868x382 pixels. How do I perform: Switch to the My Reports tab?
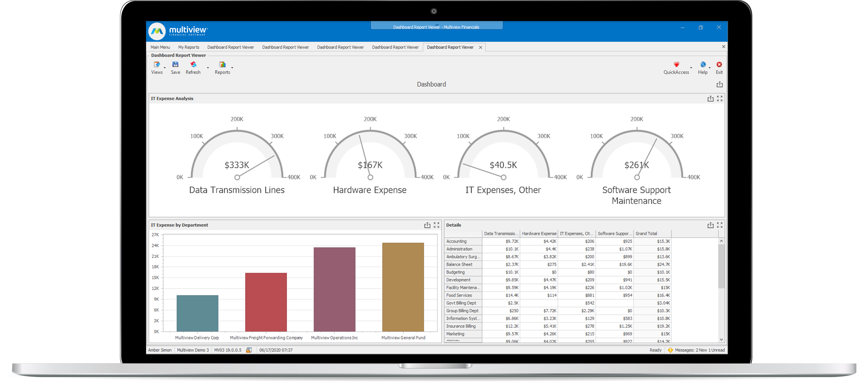coord(188,47)
